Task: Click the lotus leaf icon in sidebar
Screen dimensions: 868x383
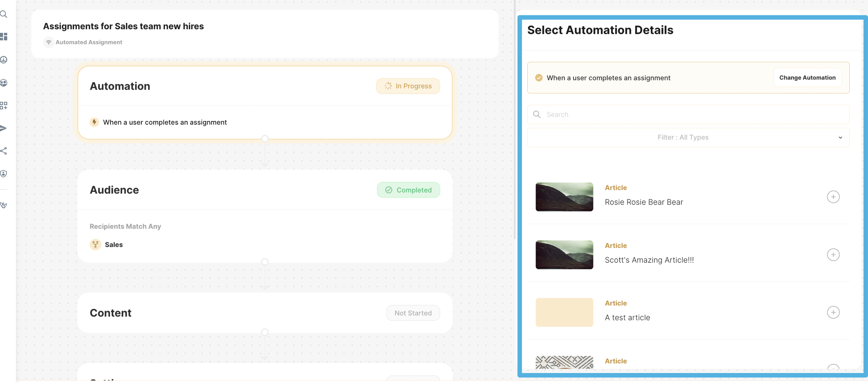Action: point(4,205)
